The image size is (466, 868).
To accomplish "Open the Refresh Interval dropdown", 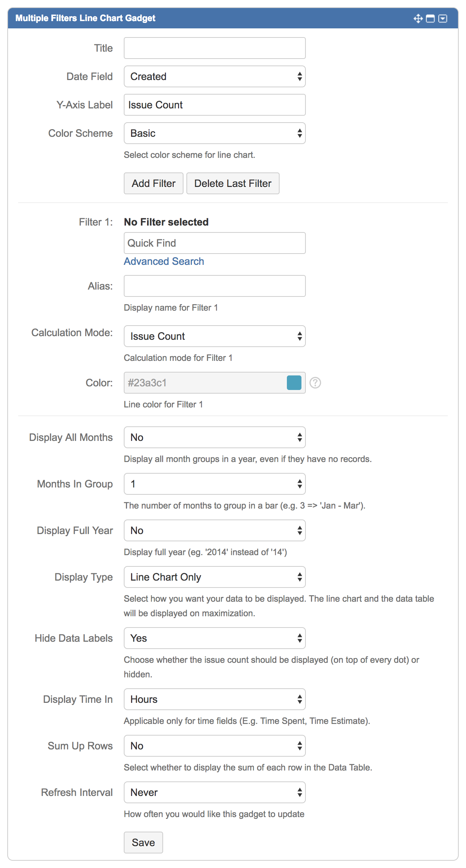I will click(x=214, y=792).
